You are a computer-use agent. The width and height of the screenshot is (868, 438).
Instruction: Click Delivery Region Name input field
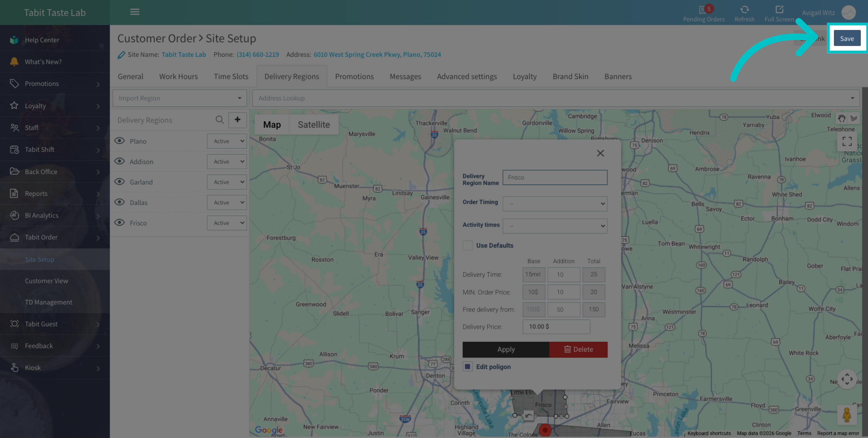click(555, 178)
